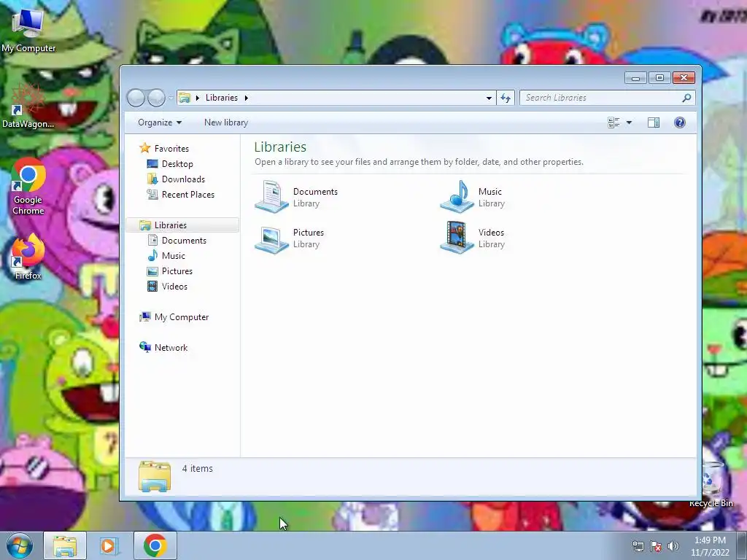Expand arrow after Libraries breadcrumb
The image size is (747, 560).
click(247, 98)
